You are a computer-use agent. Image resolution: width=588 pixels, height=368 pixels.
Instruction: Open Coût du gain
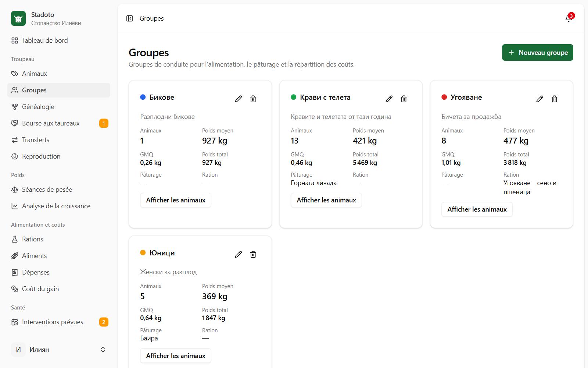(x=59, y=289)
